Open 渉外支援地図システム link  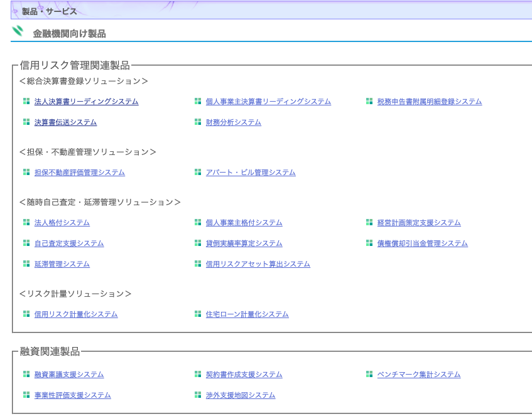coord(240,395)
